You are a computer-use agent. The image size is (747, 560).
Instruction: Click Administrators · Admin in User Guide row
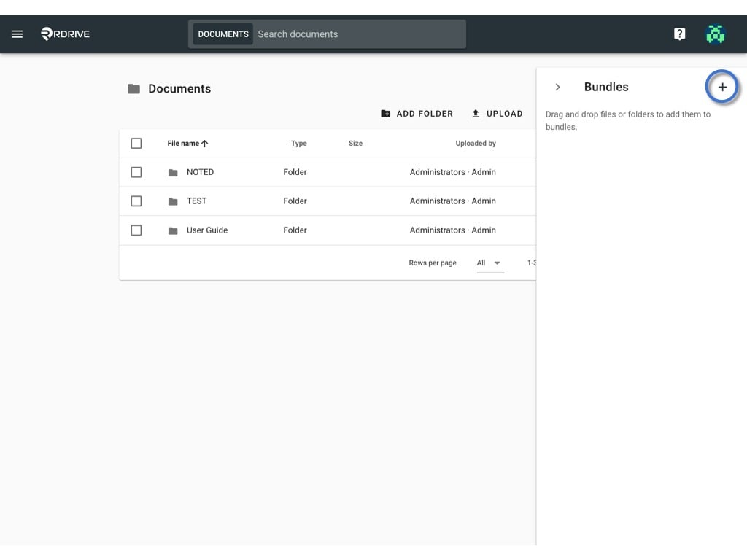click(x=452, y=230)
